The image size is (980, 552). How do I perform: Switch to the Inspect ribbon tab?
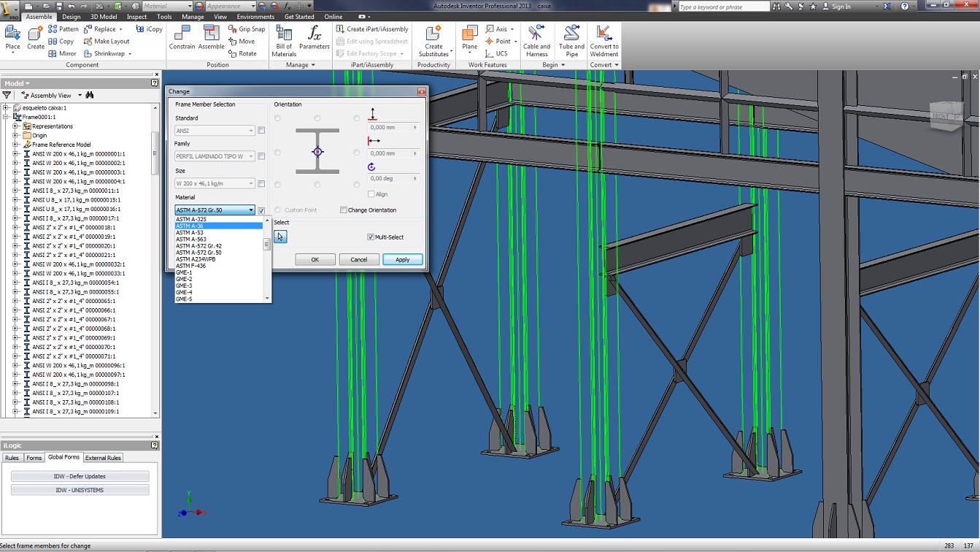(136, 17)
